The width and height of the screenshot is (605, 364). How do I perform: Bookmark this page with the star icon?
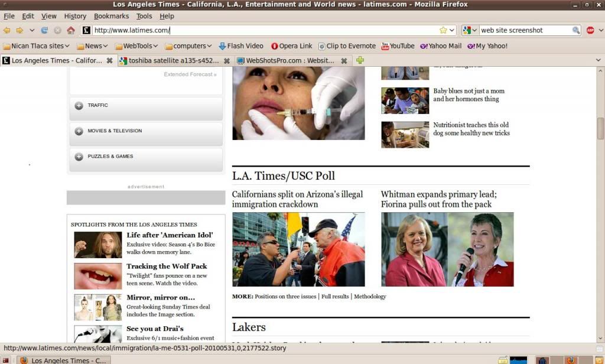click(x=443, y=30)
